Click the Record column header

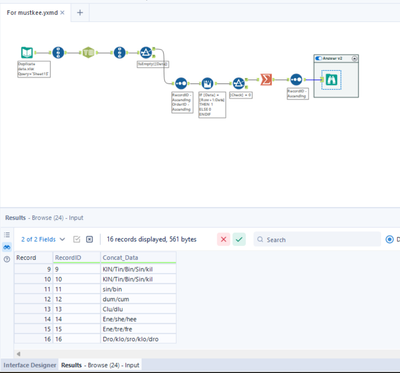(33, 258)
